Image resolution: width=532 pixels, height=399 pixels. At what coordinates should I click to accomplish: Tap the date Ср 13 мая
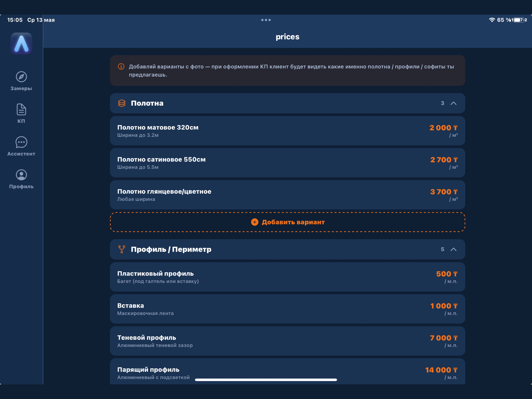point(41,20)
